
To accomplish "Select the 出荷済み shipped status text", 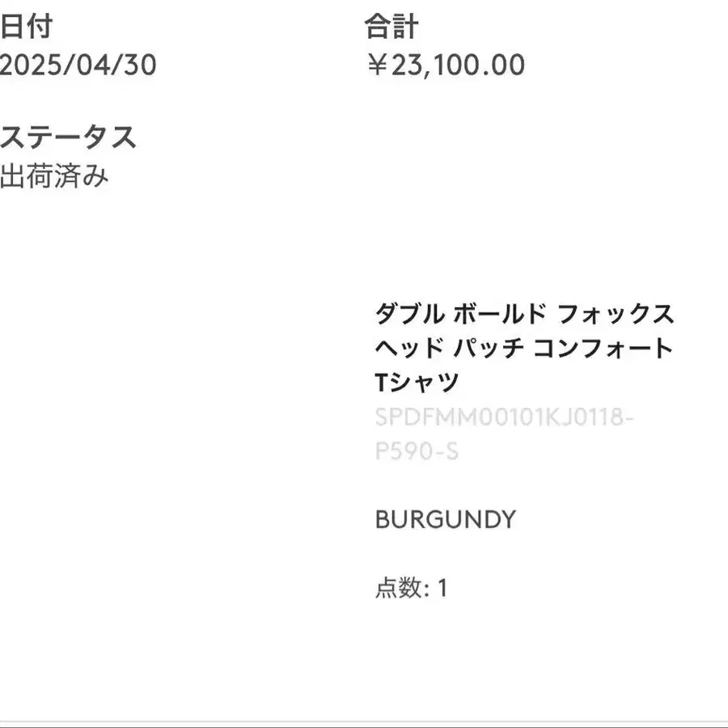I will [x=54, y=176].
